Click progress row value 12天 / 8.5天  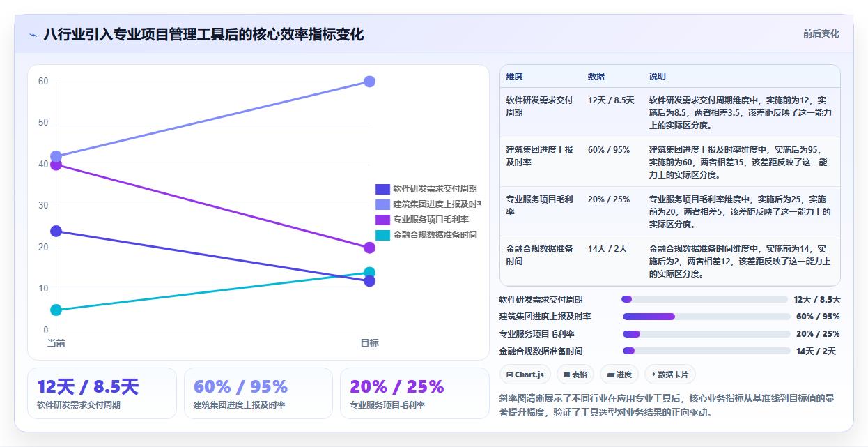point(817,300)
